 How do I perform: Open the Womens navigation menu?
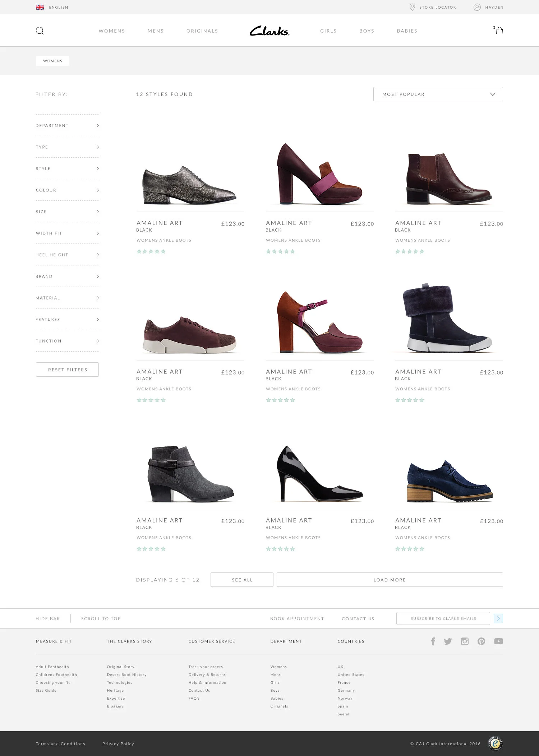(x=112, y=31)
